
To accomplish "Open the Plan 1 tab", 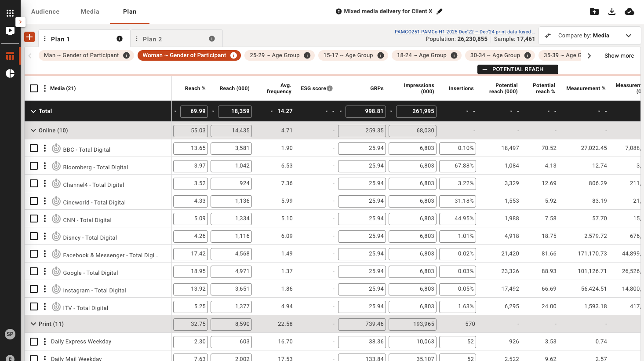I will 84,39.
